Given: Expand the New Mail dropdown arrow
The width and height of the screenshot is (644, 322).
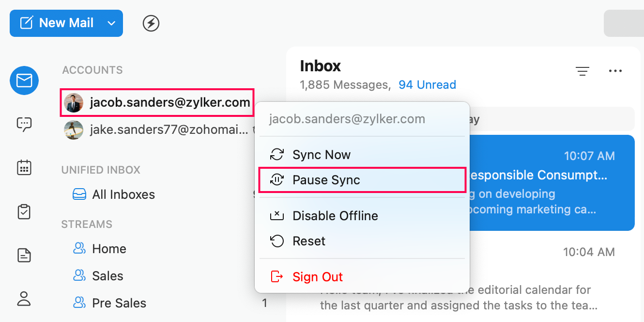Looking at the screenshot, I should coord(111,23).
